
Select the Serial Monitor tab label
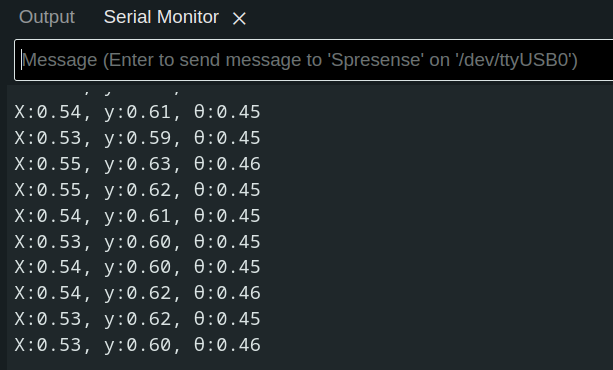tap(161, 17)
